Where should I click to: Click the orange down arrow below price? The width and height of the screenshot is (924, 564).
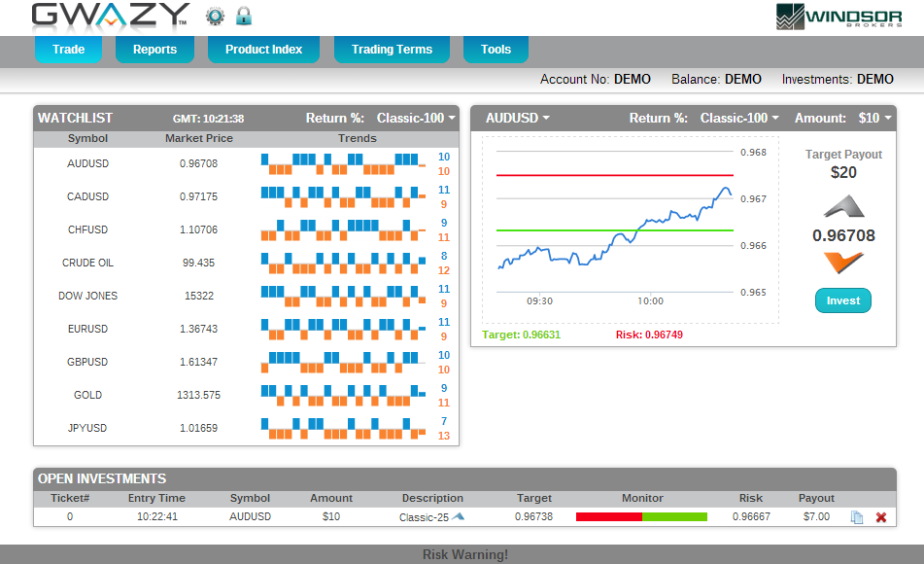[x=843, y=263]
